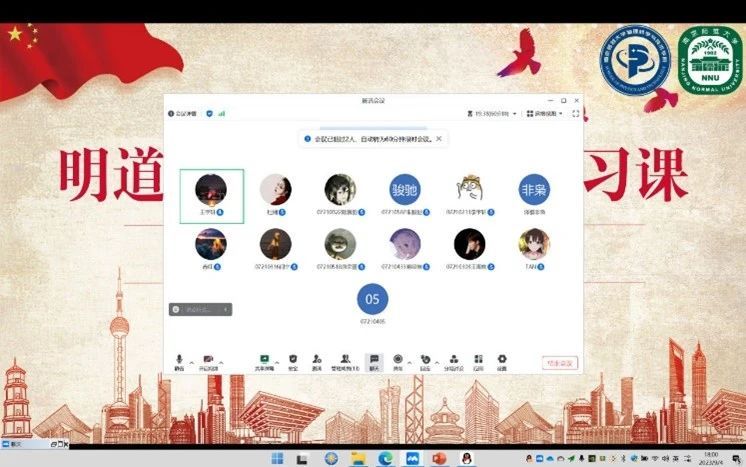
Task: Click the Invite participants icon
Action: (317, 360)
